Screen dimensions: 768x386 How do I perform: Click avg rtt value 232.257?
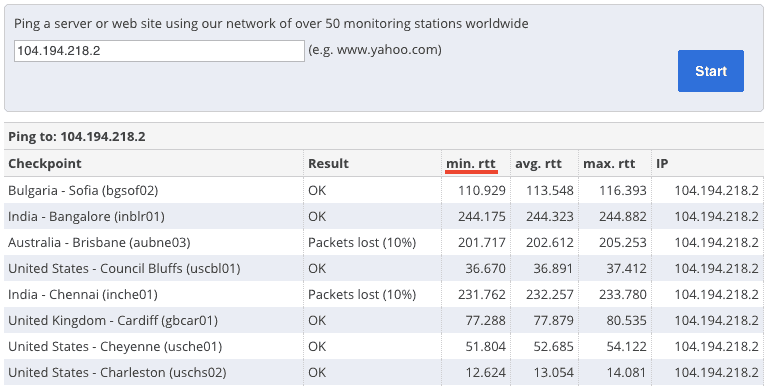[550, 294]
